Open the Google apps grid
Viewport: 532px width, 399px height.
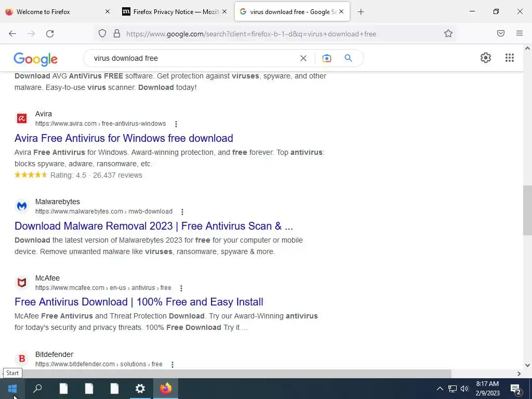point(509,58)
